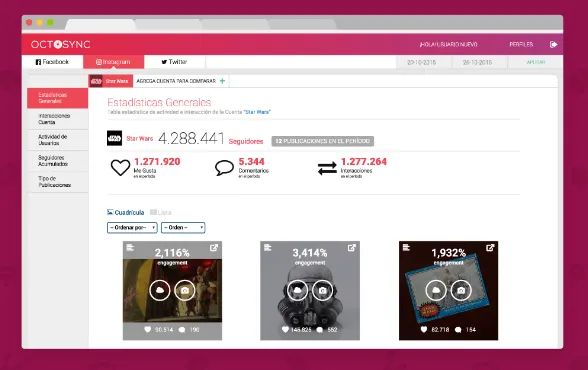Click cloud icon on 2,116% post
The image size is (588, 370).
[x=160, y=290]
